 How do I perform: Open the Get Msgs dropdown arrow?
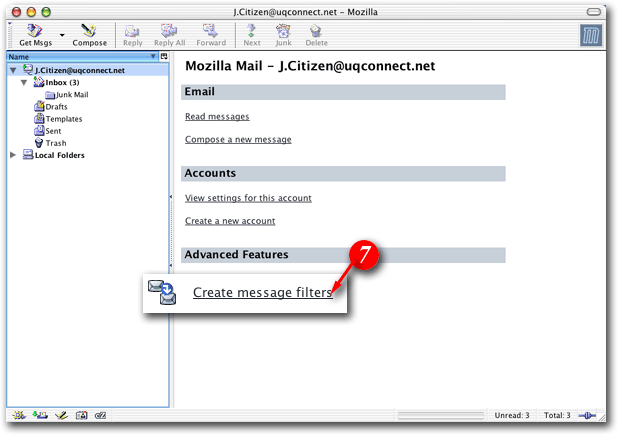pos(62,35)
